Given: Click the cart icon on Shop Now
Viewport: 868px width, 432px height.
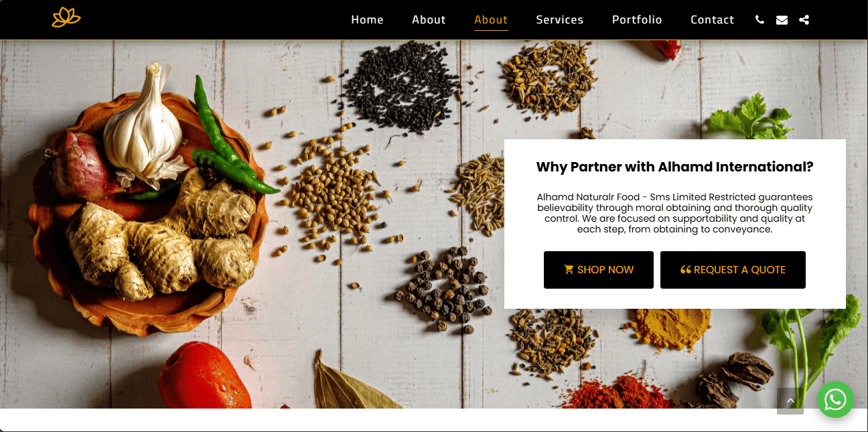Looking at the screenshot, I should click(x=569, y=270).
